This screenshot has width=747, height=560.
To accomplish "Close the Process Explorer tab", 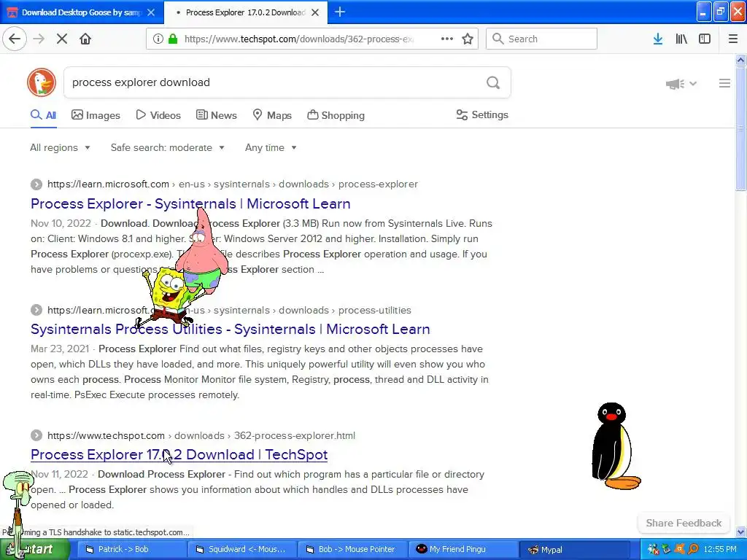I will point(315,12).
